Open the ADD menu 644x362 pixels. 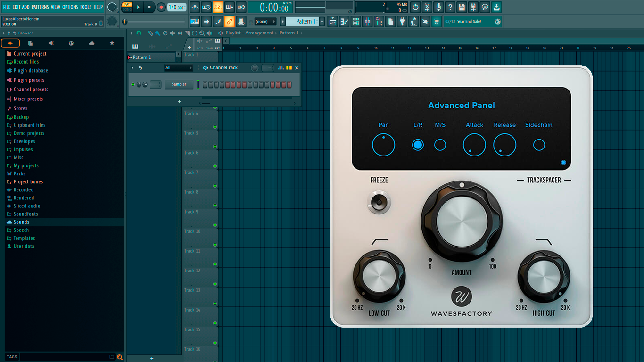point(25,7)
